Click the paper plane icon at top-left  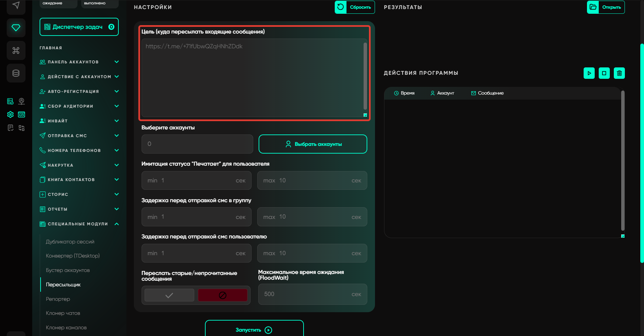[16, 5]
